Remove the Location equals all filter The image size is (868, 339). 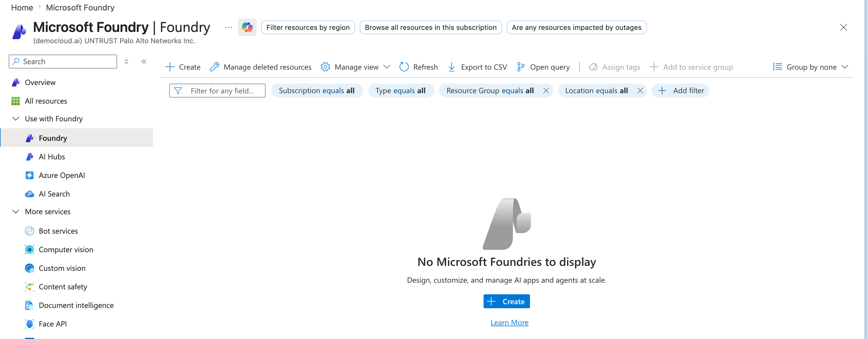pos(640,91)
